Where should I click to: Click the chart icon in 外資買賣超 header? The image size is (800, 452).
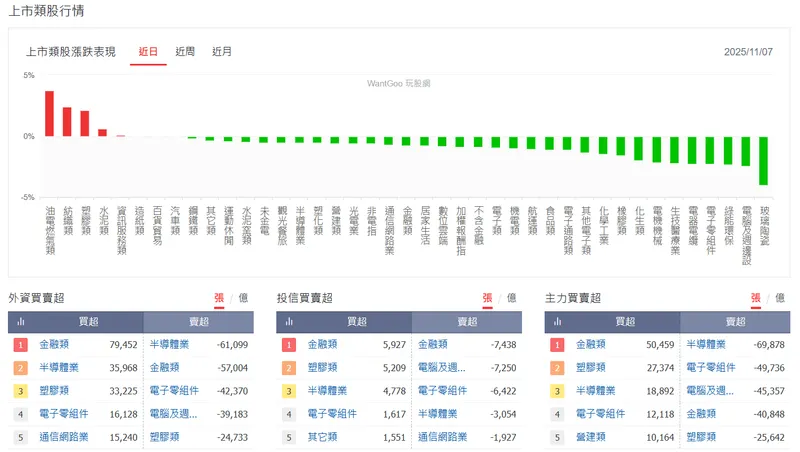point(21,321)
